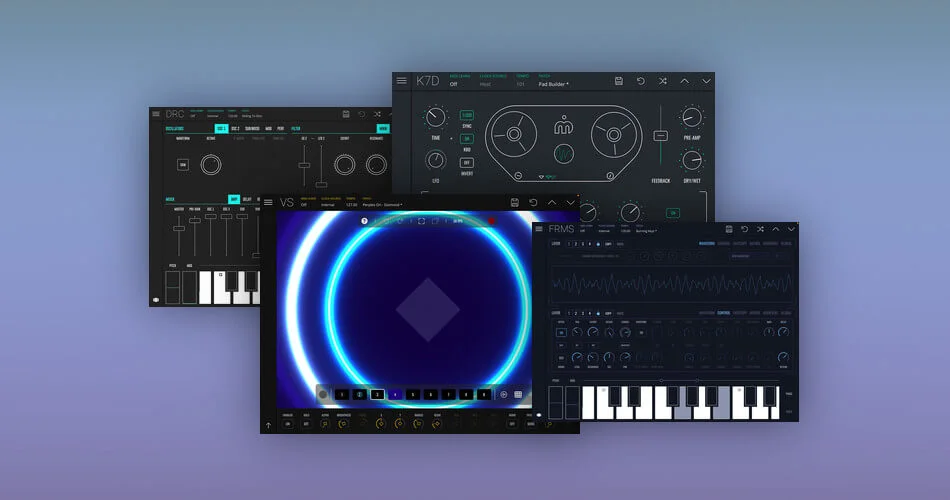Screen dimensions: 950x500
Task: Select the MOD tab in DRC oscillators
Action: pos(268,128)
